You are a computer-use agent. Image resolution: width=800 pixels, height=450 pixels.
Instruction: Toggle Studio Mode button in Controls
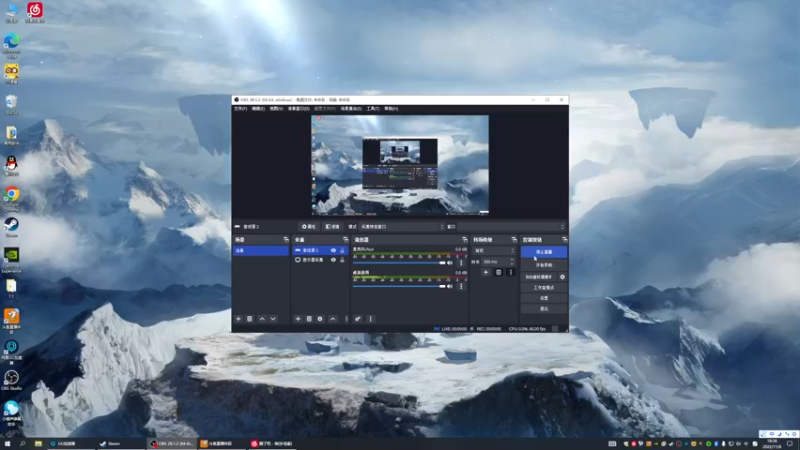pos(544,288)
